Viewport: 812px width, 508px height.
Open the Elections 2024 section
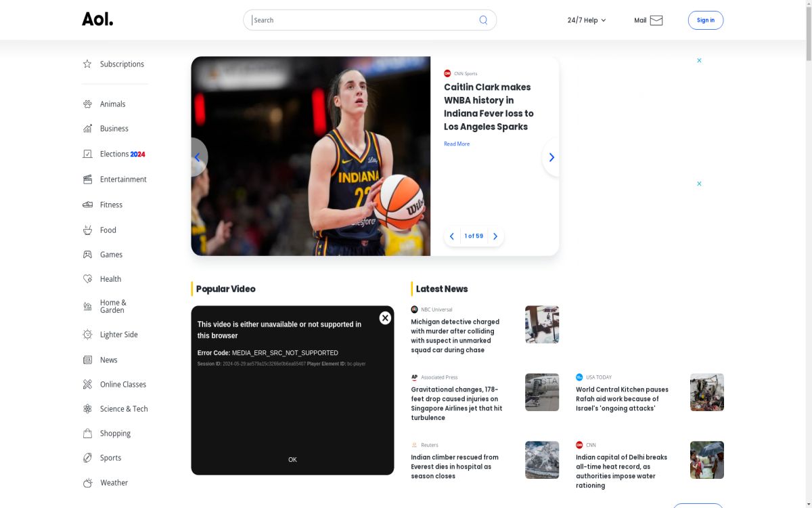(x=122, y=154)
